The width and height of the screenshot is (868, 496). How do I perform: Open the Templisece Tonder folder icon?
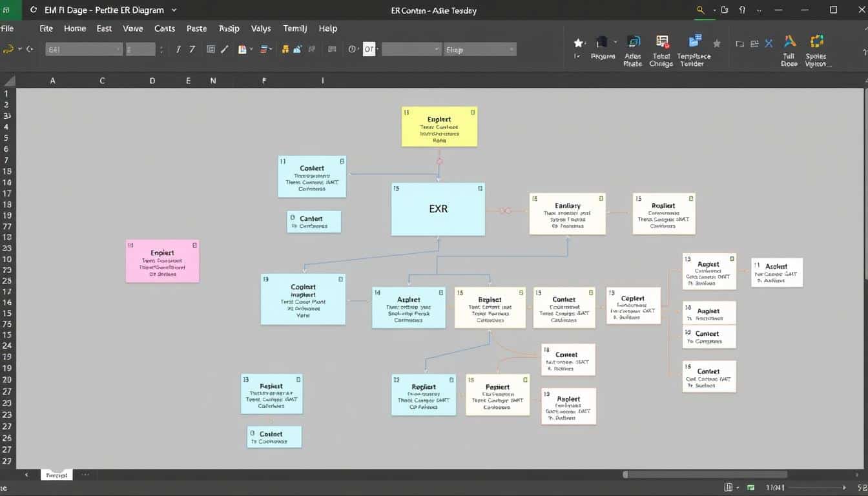pos(695,41)
